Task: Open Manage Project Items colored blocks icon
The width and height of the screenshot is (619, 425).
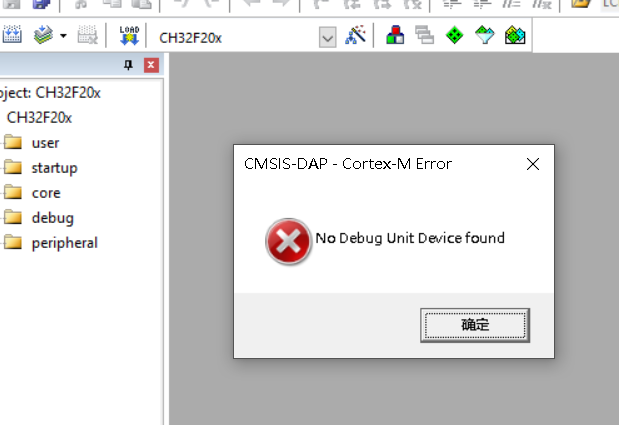Action: click(x=395, y=35)
